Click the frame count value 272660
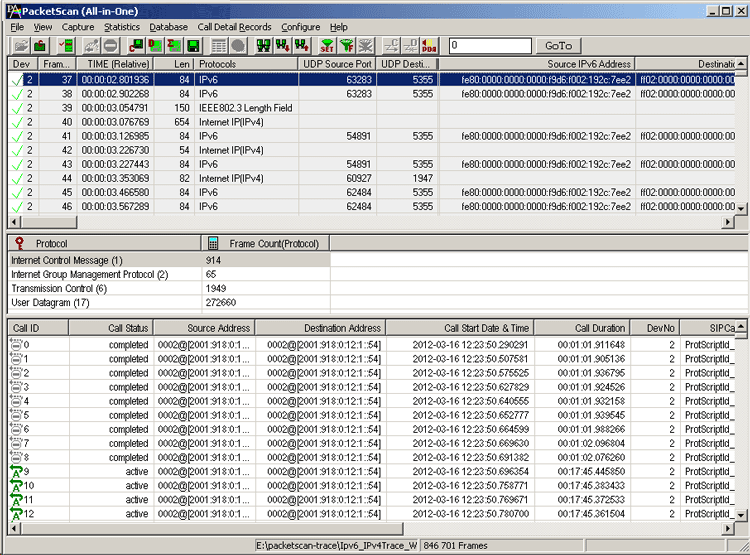This screenshot has width=750, height=555. 221,302
